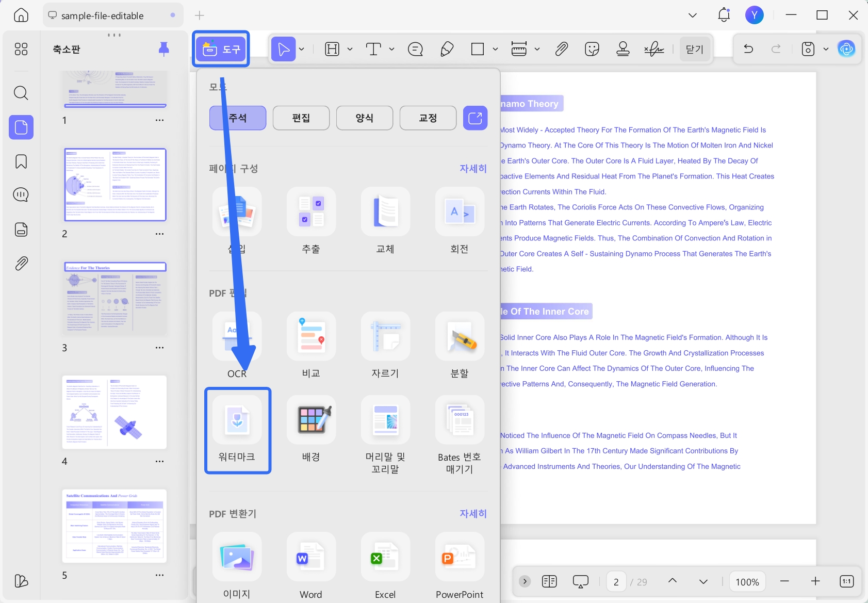Select the pencil drawing tool

pyautogui.click(x=447, y=49)
